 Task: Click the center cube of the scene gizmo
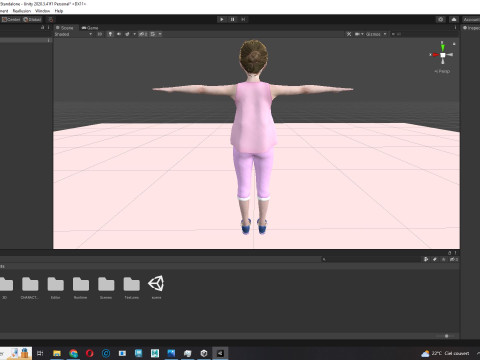coord(443,55)
